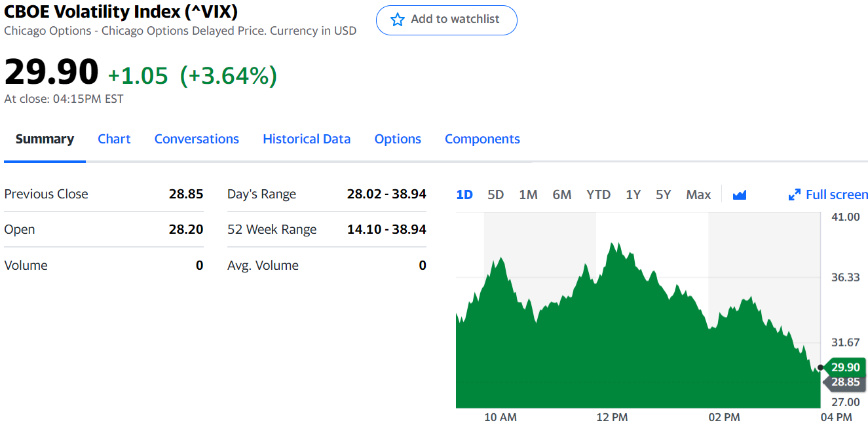Click the Open value 28.20
The width and height of the screenshot is (868, 425).
(186, 229)
